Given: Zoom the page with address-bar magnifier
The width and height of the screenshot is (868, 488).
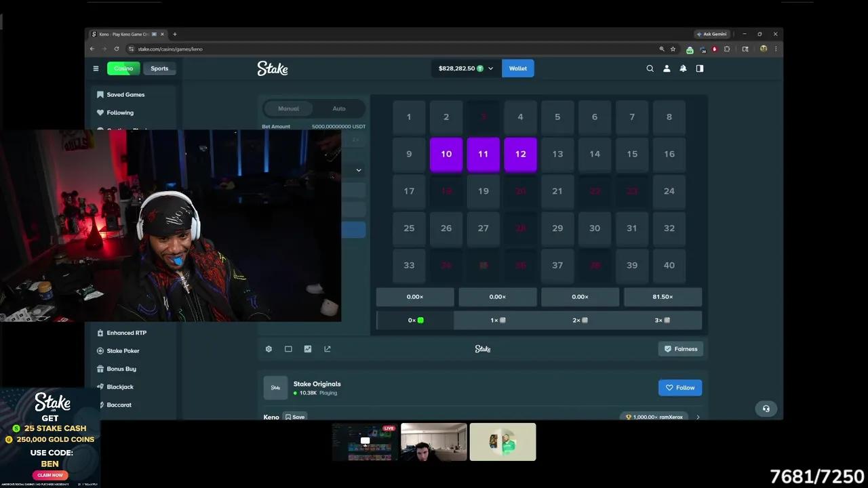Looking at the screenshot, I should pos(662,49).
